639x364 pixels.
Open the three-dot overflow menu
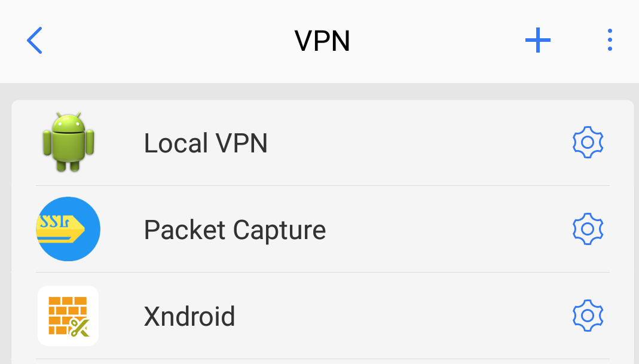point(609,40)
